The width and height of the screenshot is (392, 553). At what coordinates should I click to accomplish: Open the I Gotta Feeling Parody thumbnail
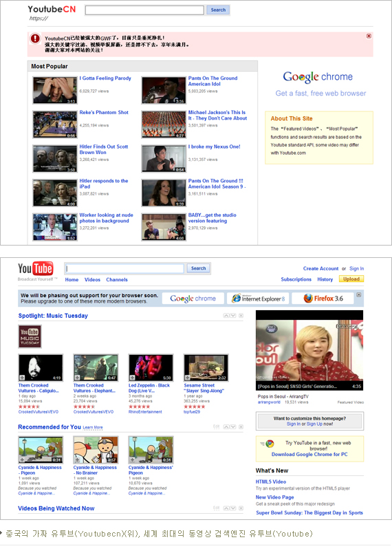54,90
